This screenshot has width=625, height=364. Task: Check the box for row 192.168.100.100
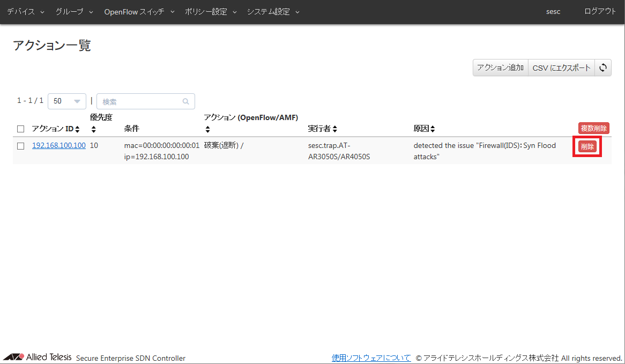[21, 146]
